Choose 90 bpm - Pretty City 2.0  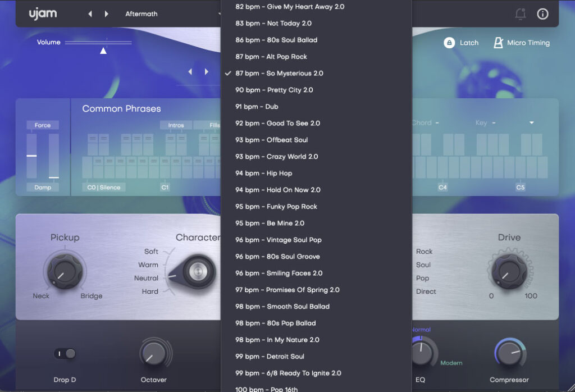click(x=316, y=90)
